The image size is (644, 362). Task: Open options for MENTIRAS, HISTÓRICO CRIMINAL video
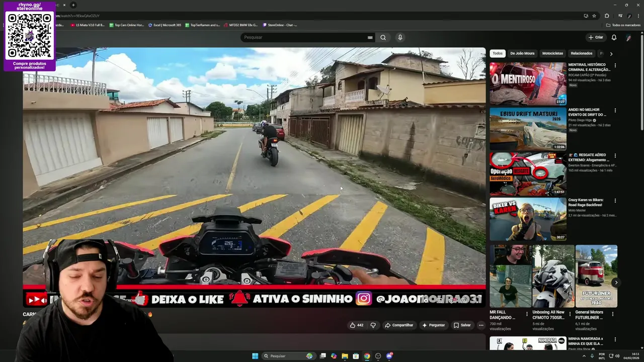pyautogui.click(x=615, y=65)
